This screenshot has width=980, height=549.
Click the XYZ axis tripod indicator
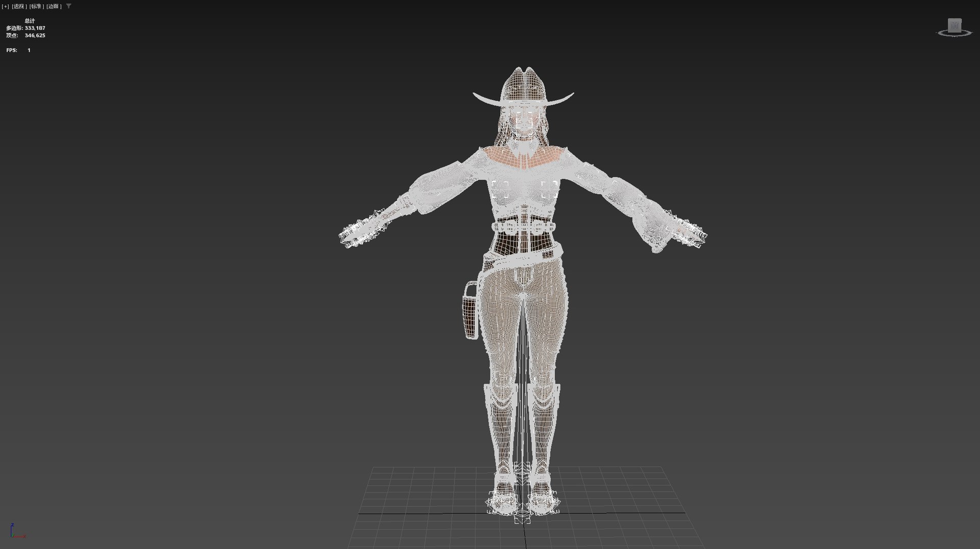click(x=17, y=531)
